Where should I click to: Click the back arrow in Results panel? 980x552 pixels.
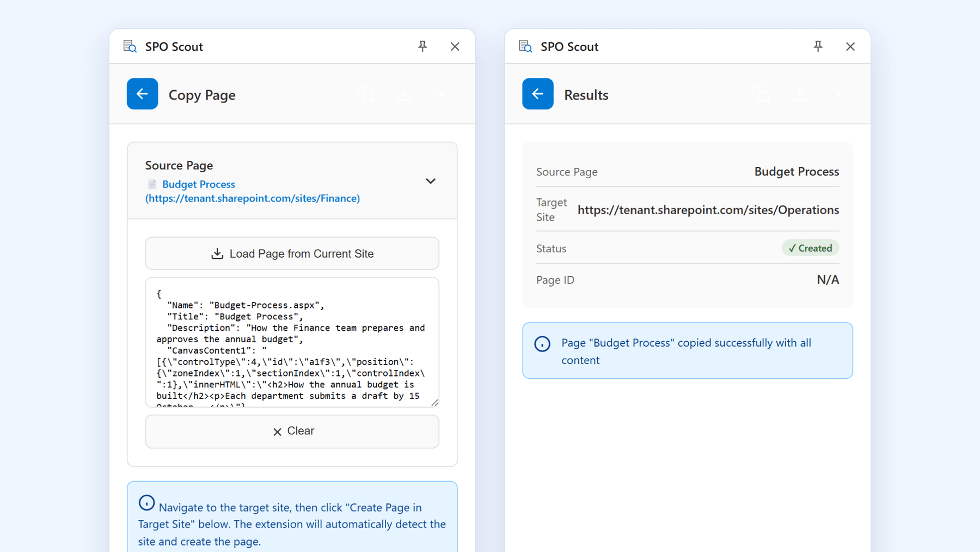(537, 94)
